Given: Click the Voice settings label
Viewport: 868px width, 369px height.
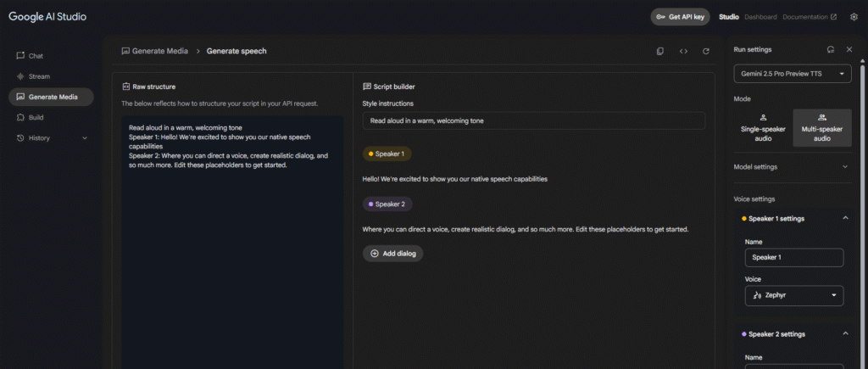Looking at the screenshot, I should [754, 198].
